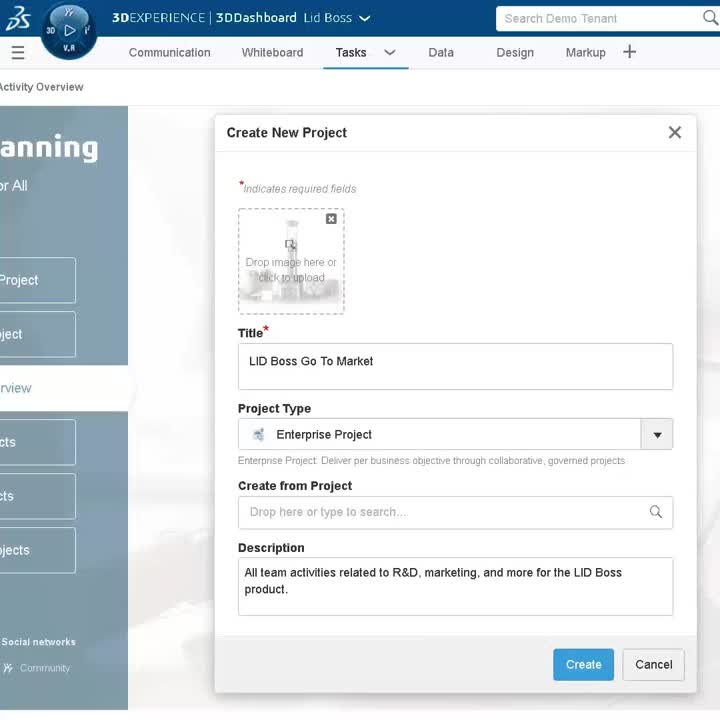
Task: Click the Title input field
Action: click(x=456, y=366)
